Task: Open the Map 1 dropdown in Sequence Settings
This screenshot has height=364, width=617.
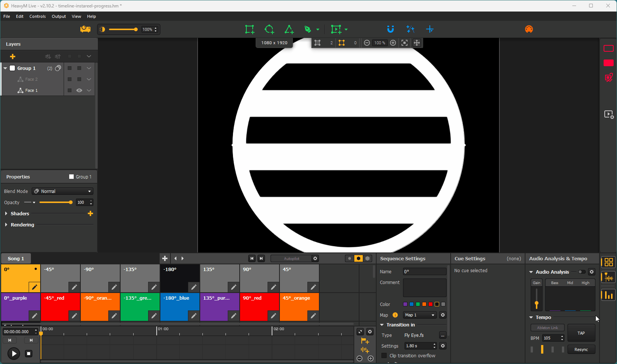Action: (419, 315)
